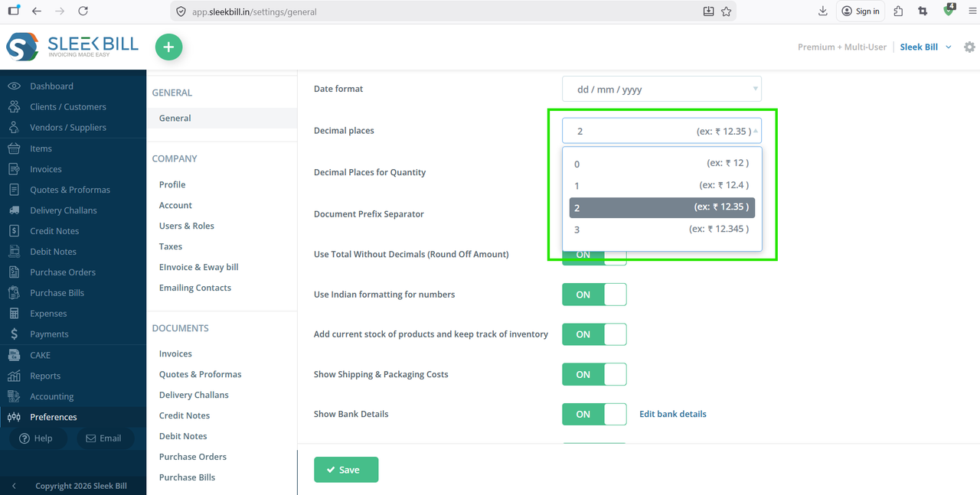
Task: Open Emailing Contacts settings
Action: pyautogui.click(x=195, y=288)
